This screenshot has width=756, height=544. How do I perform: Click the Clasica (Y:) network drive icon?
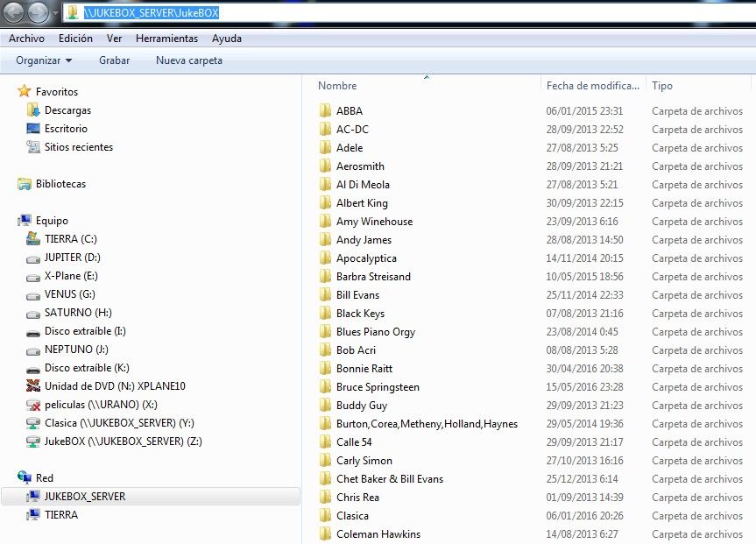(33, 423)
